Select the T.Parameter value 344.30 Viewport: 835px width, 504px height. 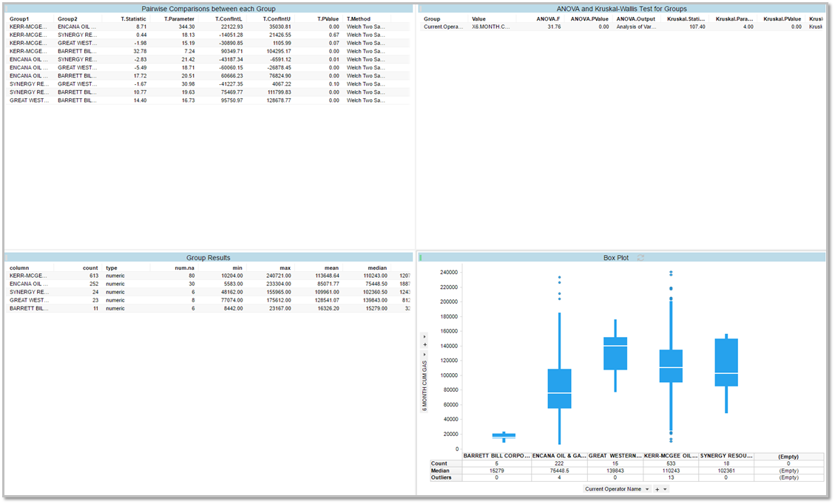(186, 27)
